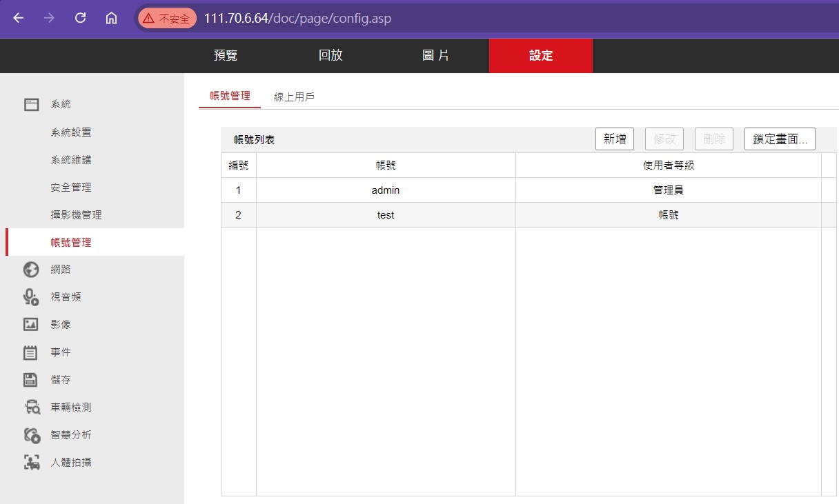Expand the 人體拍攝 menu section
The height and width of the screenshot is (504, 839).
click(x=71, y=463)
